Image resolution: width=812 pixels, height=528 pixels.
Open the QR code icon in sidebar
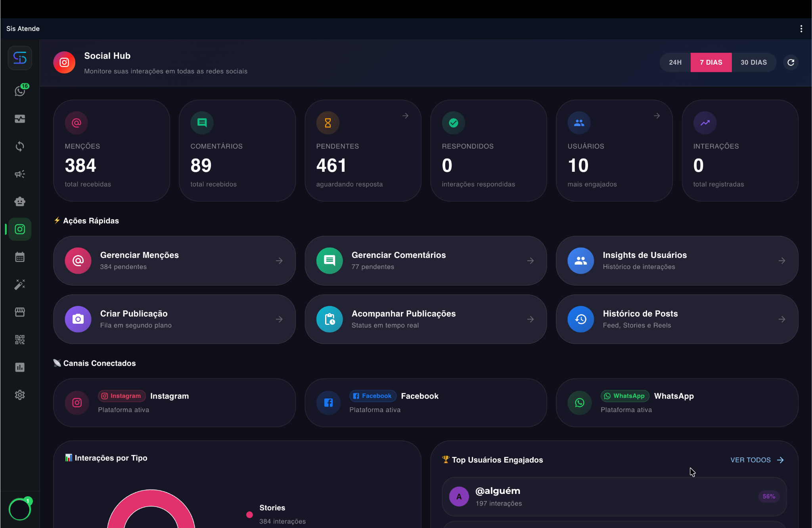(x=20, y=340)
